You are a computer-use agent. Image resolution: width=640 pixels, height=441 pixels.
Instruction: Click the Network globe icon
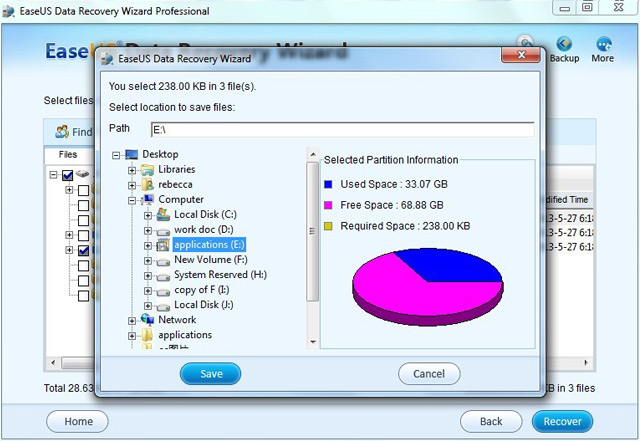[147, 319]
